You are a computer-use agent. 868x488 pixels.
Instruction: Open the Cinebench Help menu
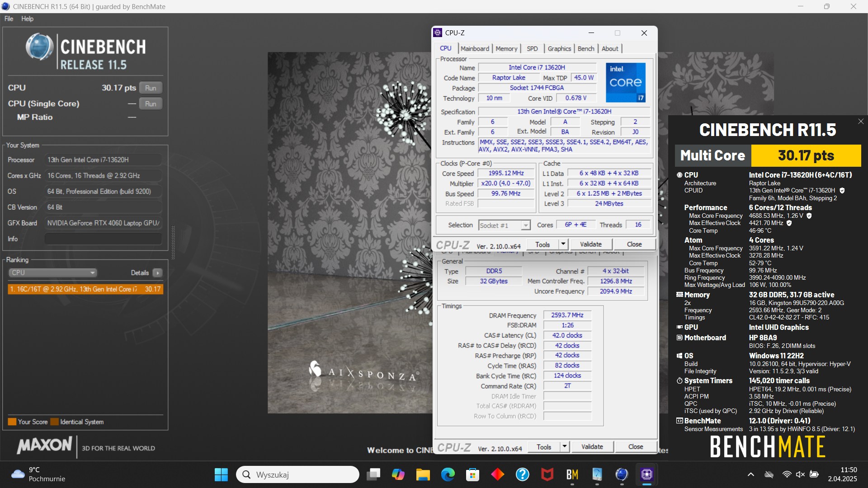coord(27,19)
